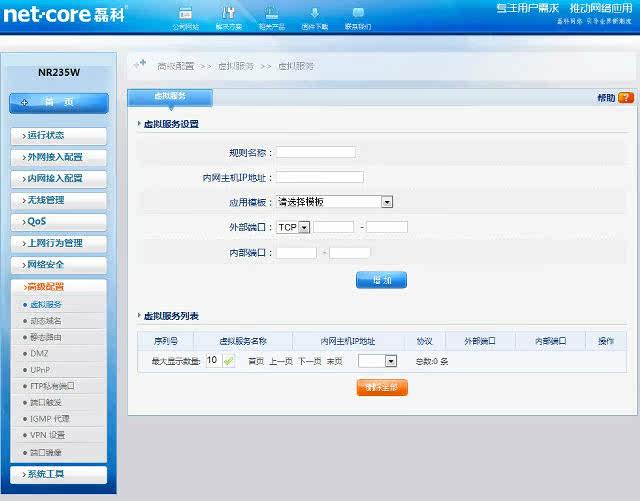The width and height of the screenshot is (640, 501).
Task: Open the TCP protocol dropdown
Action: tap(293, 227)
